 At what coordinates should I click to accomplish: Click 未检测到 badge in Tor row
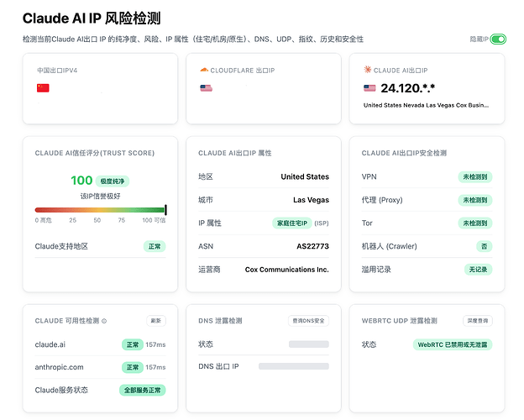[475, 223]
